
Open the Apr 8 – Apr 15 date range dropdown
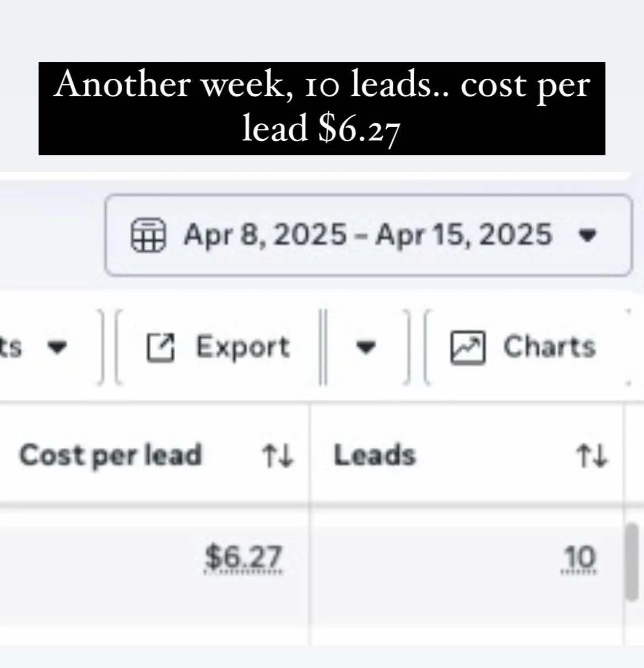368,235
